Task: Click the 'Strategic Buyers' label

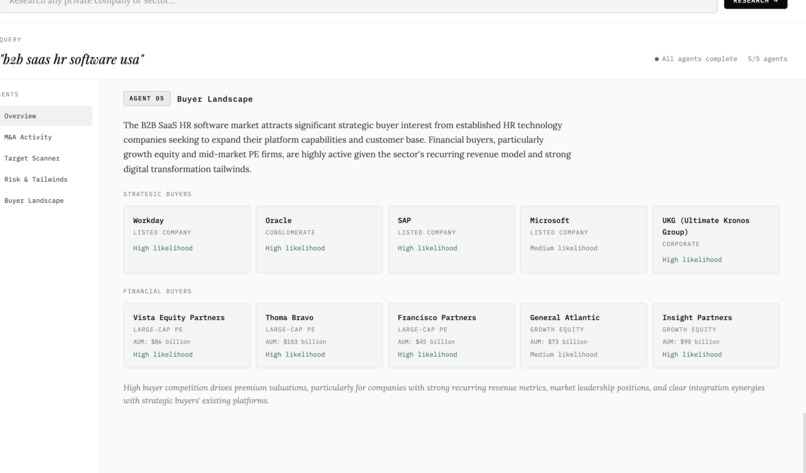Action: click(157, 194)
